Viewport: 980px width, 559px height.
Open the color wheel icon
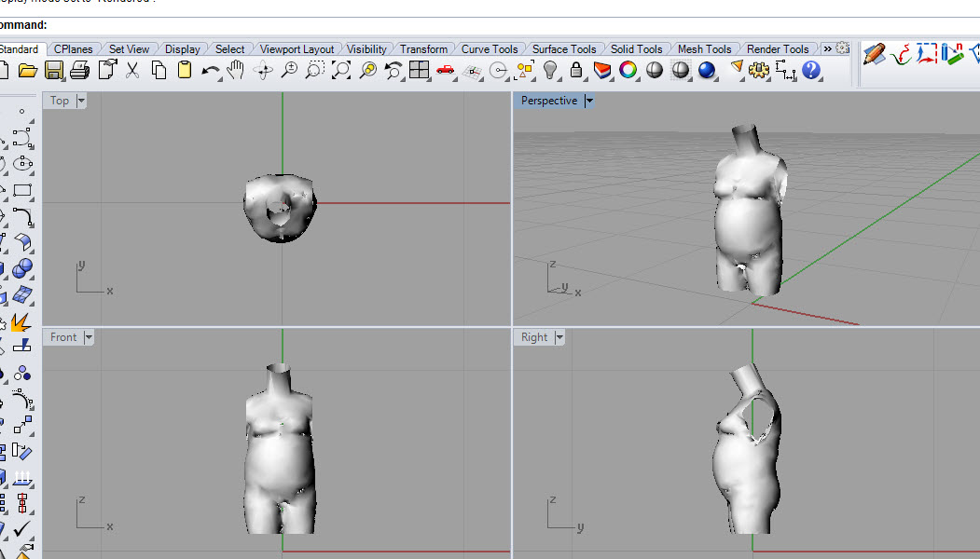point(628,70)
